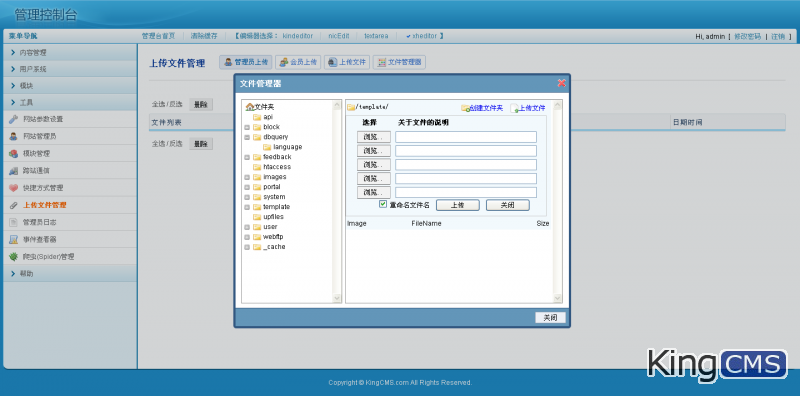Click the folder icon next to /template/ path
800x396 pixels.
pos(351,107)
